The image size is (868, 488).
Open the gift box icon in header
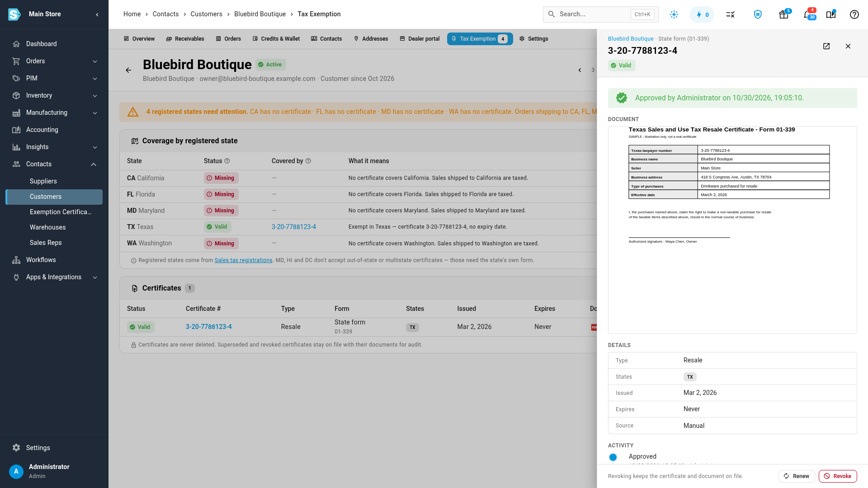[x=784, y=14]
